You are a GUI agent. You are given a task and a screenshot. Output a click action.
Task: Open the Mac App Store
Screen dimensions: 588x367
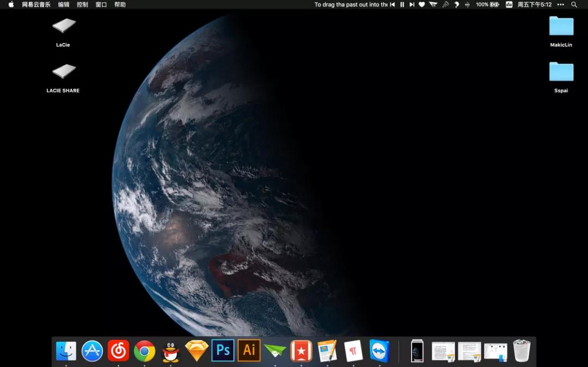[92, 351]
